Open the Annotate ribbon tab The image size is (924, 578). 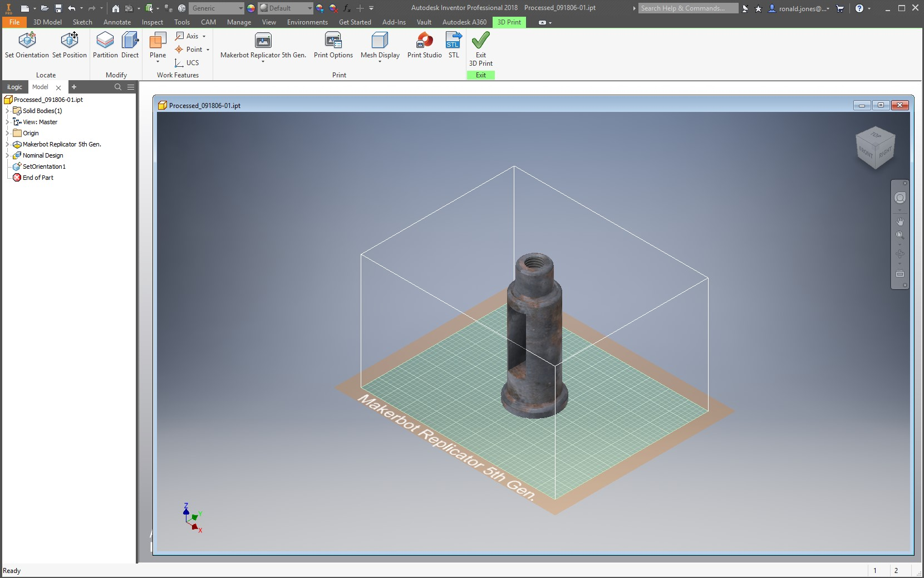117,22
